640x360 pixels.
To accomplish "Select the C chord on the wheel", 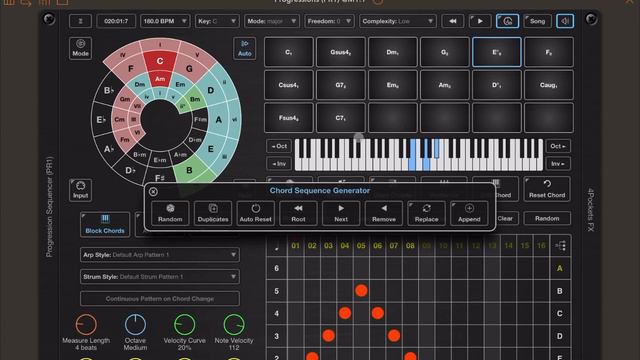I will point(160,61).
